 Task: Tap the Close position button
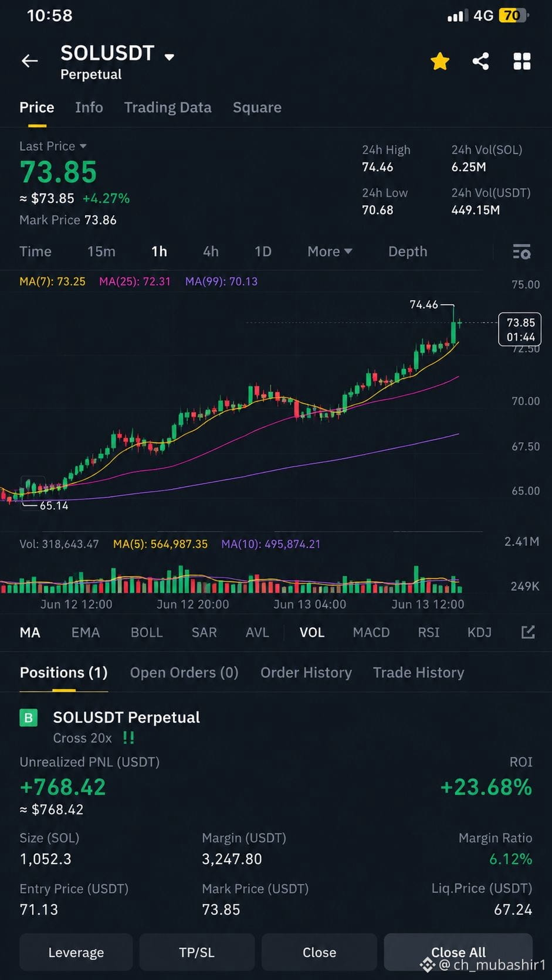tap(319, 952)
